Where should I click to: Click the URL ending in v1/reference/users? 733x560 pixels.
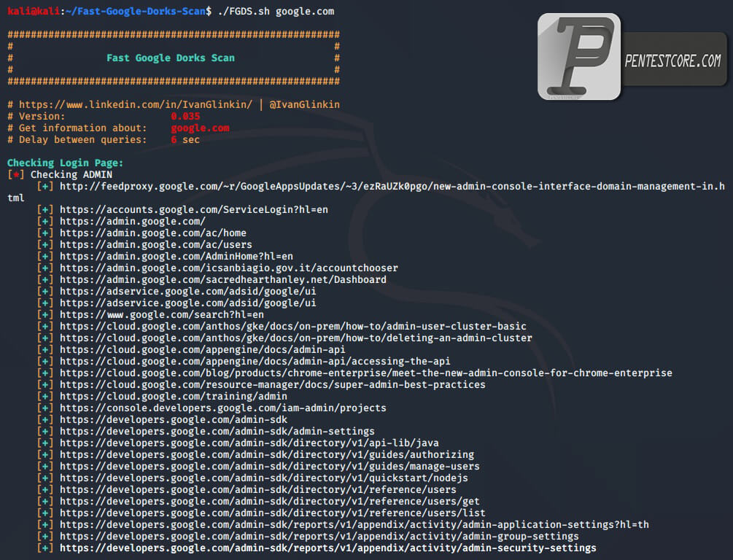(258, 490)
